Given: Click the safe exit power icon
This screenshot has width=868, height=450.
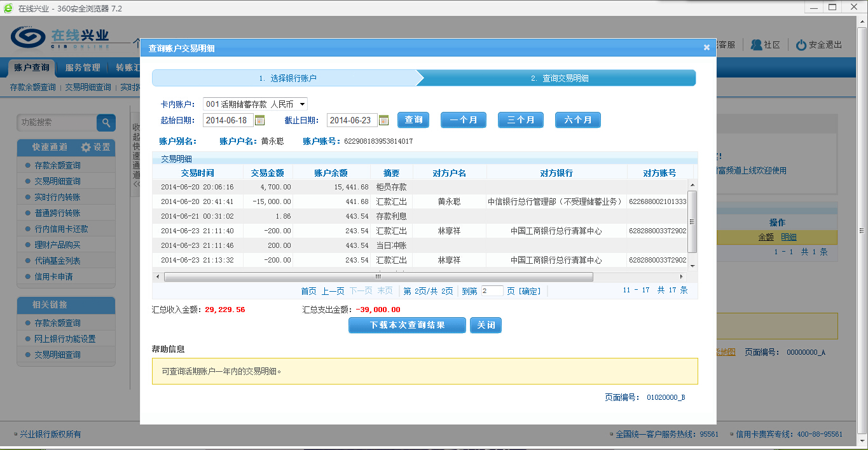Looking at the screenshot, I should point(801,45).
